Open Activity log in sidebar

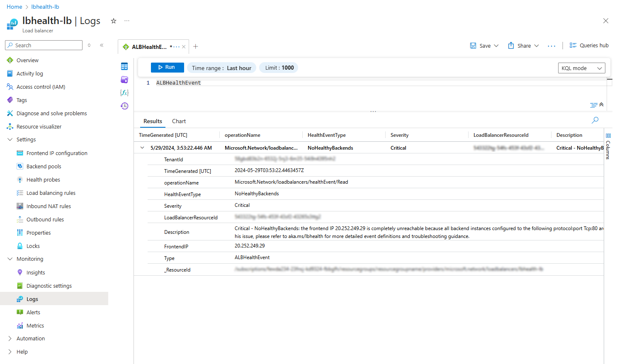(29, 73)
